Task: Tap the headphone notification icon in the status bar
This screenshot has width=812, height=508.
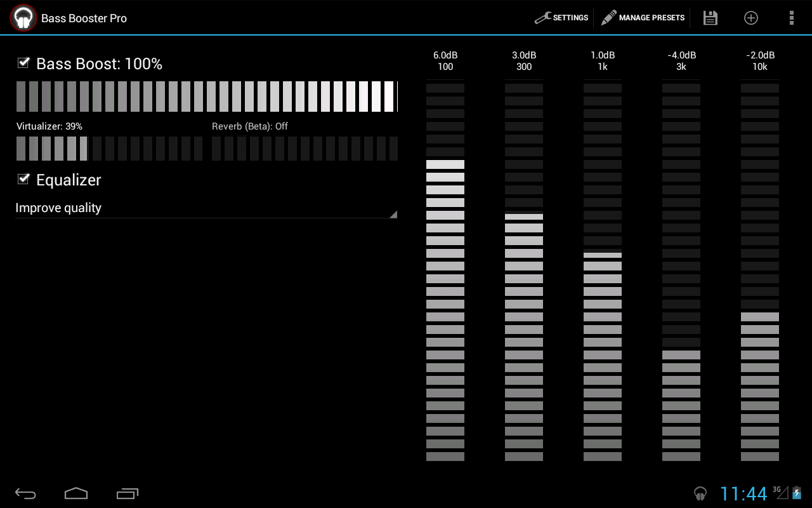Action: 700,493
